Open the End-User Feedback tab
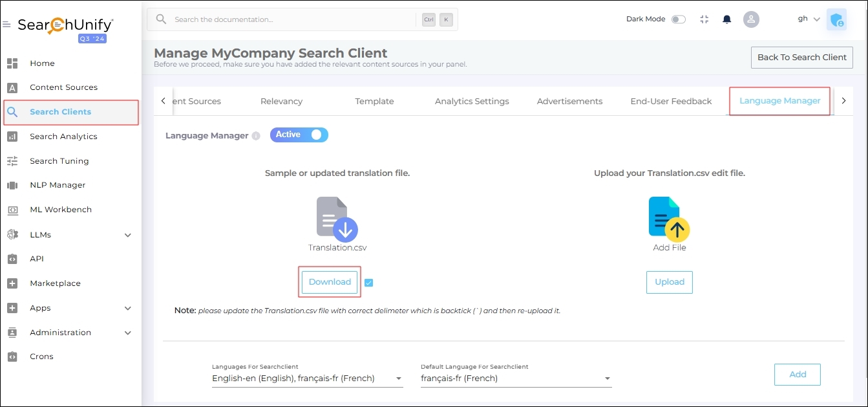Image resolution: width=868 pixels, height=407 pixels. pyautogui.click(x=671, y=101)
